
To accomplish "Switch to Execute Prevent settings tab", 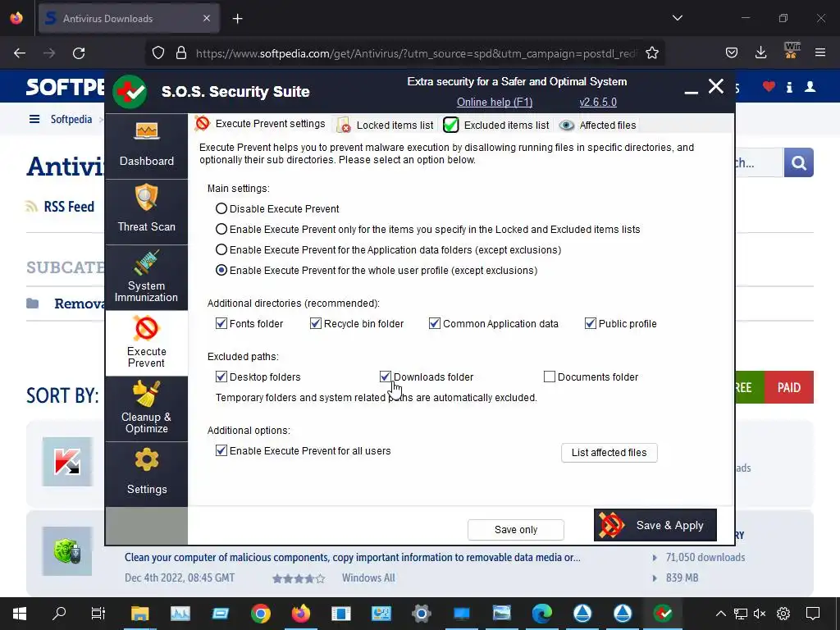I will (x=260, y=124).
